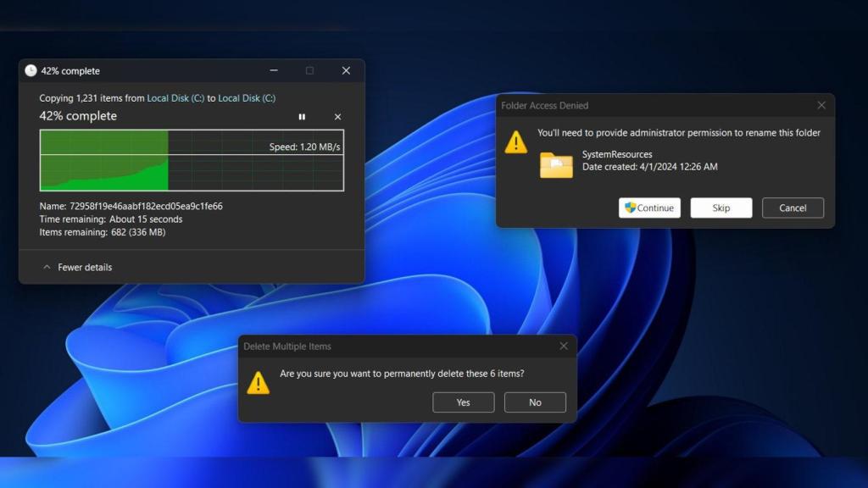Click the UAC shield icon on the Continue button
This screenshot has height=488, width=868.
click(630, 208)
